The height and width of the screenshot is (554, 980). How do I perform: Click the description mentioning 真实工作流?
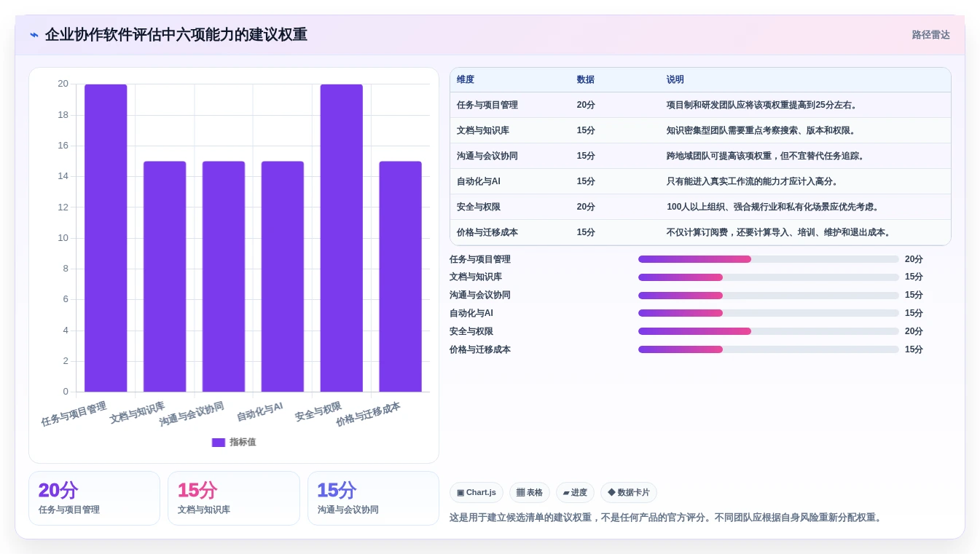pos(754,181)
